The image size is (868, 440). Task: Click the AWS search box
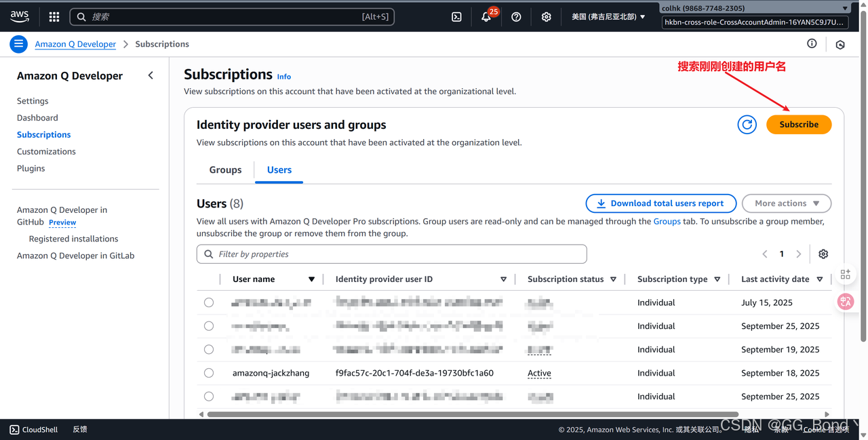(x=233, y=17)
